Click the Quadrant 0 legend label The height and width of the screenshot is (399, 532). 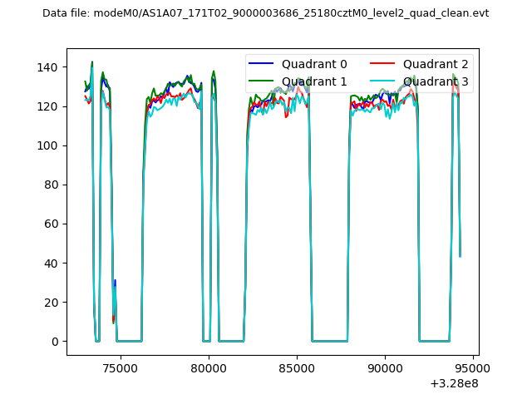(314, 64)
